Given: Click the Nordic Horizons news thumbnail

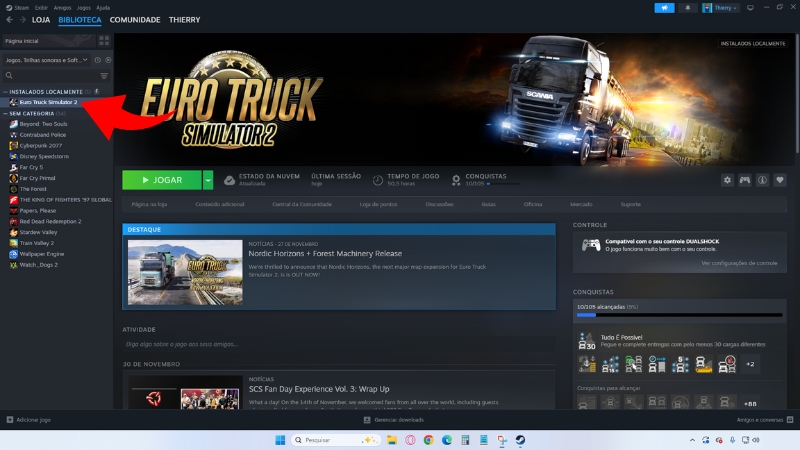Looking at the screenshot, I should 185,272.
